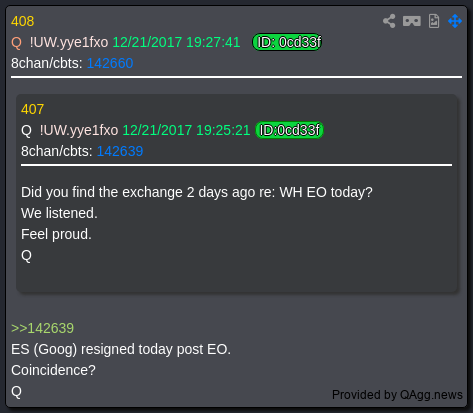Image resolution: width=473 pixels, height=413 pixels.
Task: Open the VR goggles view icon
Action: point(412,21)
